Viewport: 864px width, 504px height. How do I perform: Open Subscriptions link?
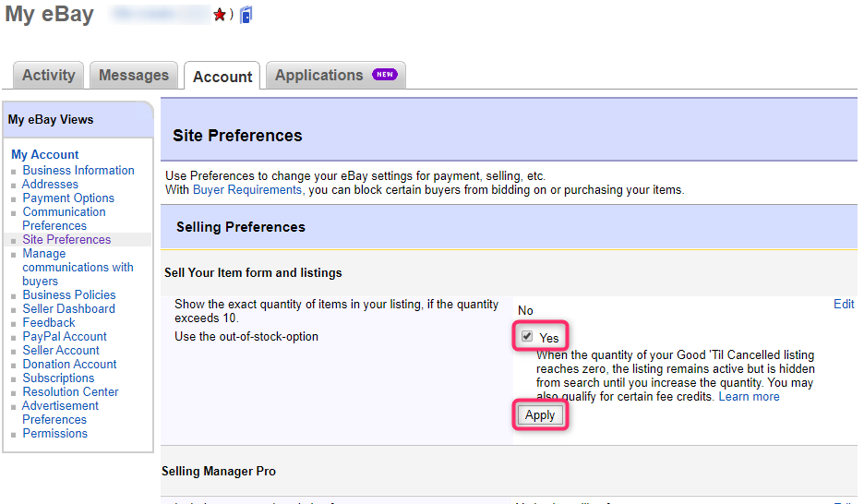coord(58,378)
